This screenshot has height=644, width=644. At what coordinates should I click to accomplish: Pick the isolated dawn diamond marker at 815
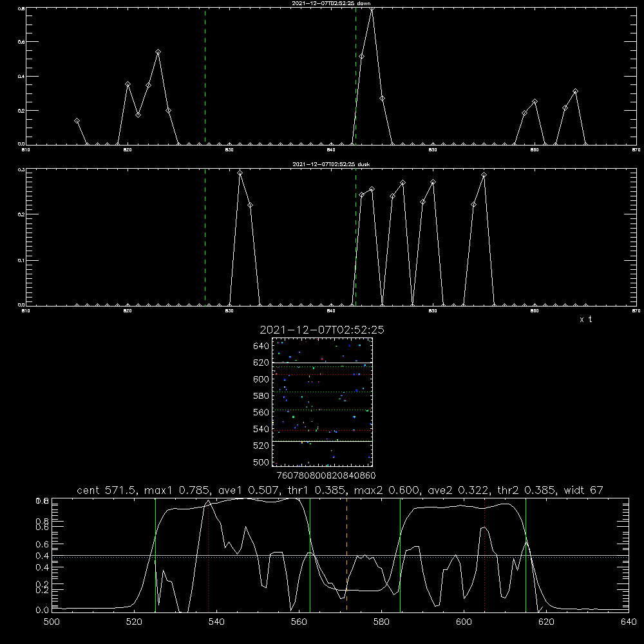pos(77,121)
